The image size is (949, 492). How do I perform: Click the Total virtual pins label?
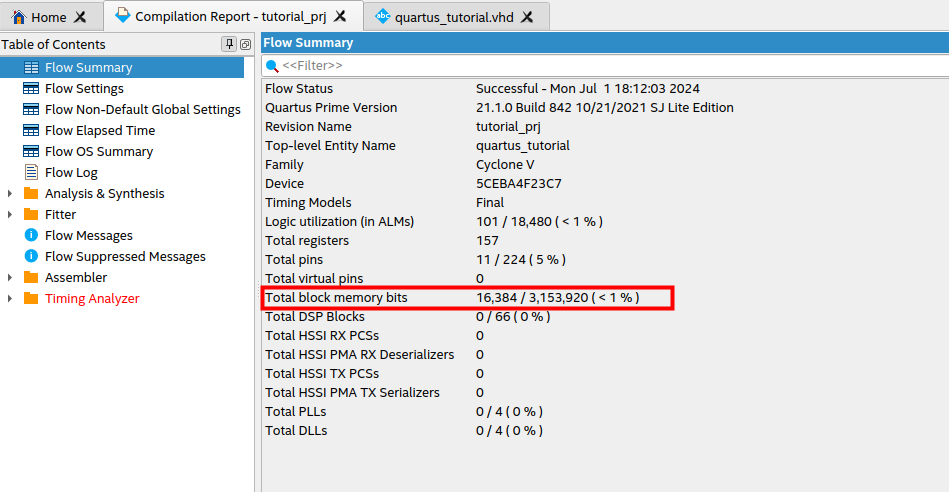pos(314,278)
